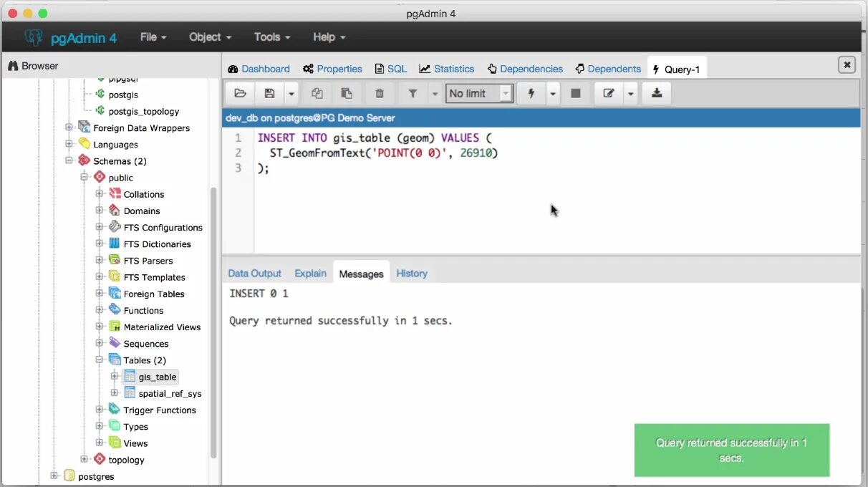Viewport: 868px width, 487px height.
Task: Select Materialized Views tree item
Action: click(162, 327)
